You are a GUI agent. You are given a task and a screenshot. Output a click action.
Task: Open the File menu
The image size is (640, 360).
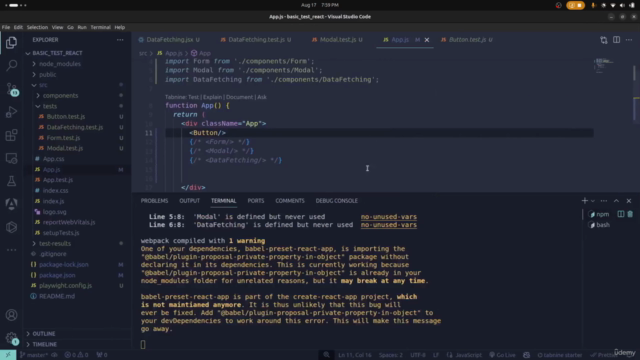[6, 27]
